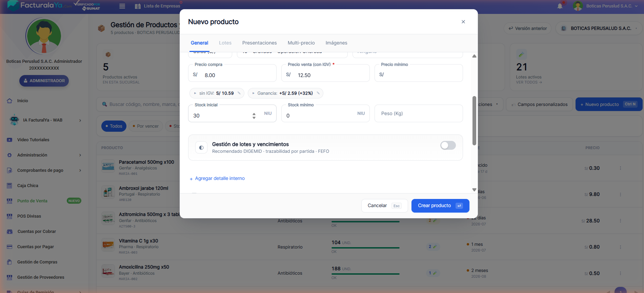
Task: Open the BOTICAS PERUSALUD S.A.C. branch selector
Action: pos(599,29)
